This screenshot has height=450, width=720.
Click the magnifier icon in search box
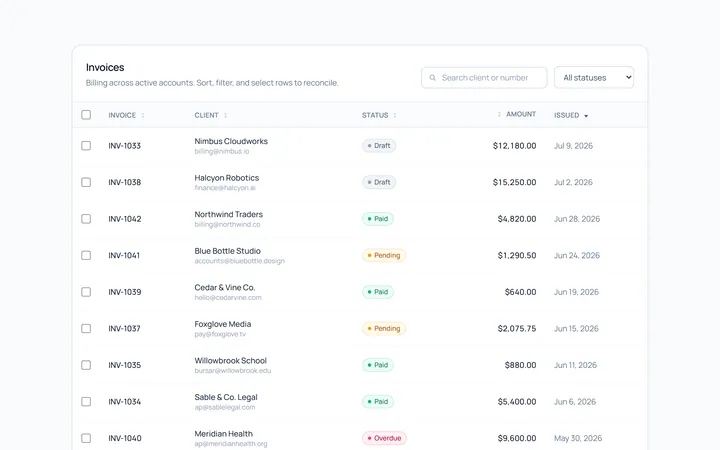(433, 78)
